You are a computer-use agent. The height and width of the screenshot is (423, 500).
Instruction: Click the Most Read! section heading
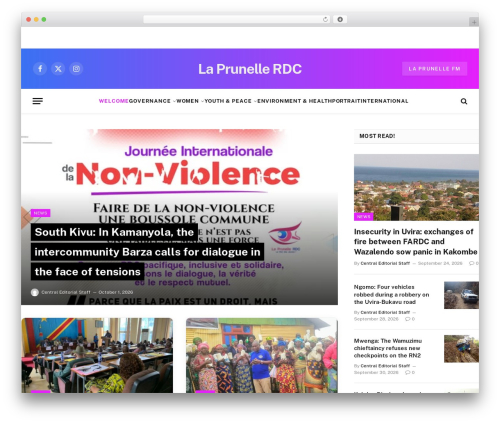pos(377,136)
